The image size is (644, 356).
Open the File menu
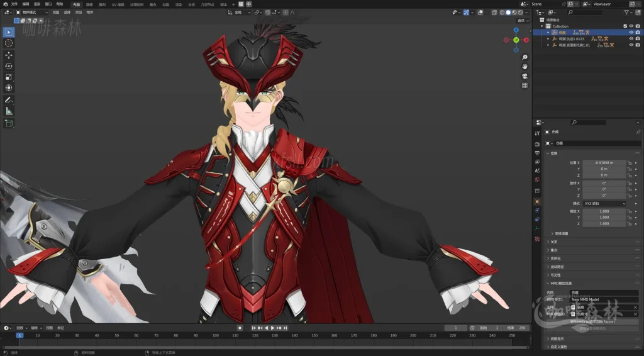[14, 4]
